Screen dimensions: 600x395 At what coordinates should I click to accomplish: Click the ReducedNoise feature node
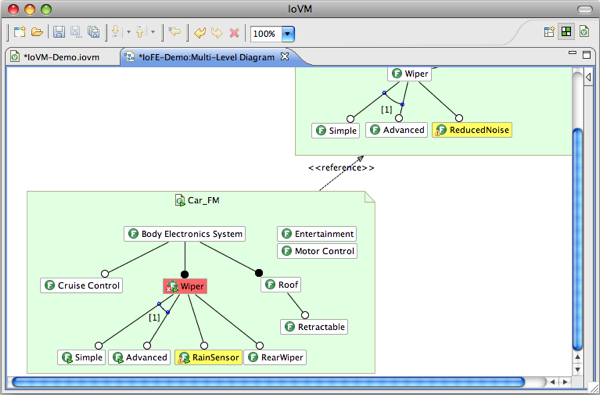(472, 130)
